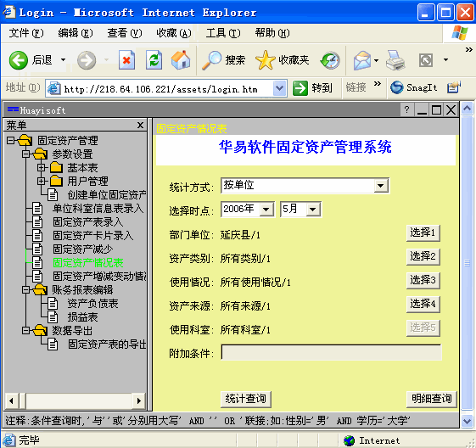Refresh the page with the refresh icon
Viewport: 476px width, 448px height.
[x=154, y=60]
